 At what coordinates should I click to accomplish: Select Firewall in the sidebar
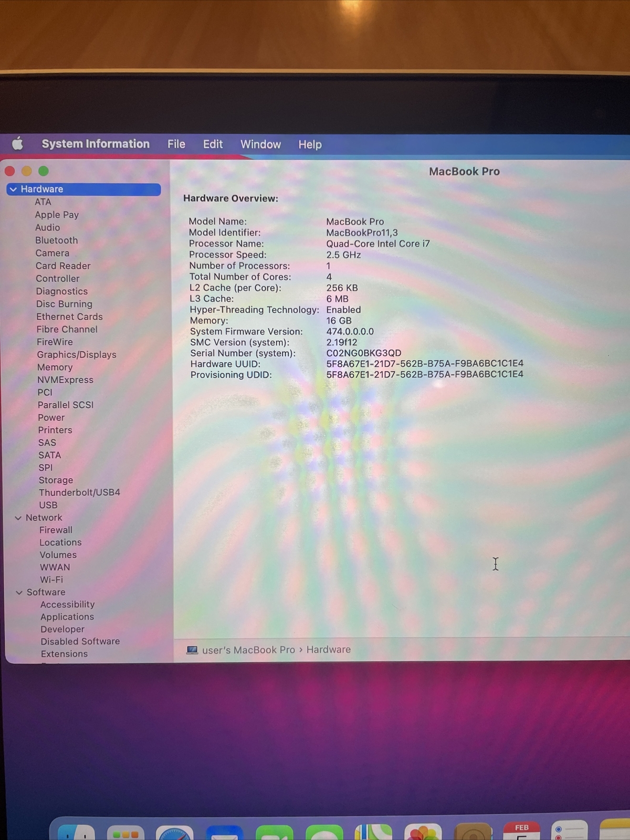coord(56,530)
